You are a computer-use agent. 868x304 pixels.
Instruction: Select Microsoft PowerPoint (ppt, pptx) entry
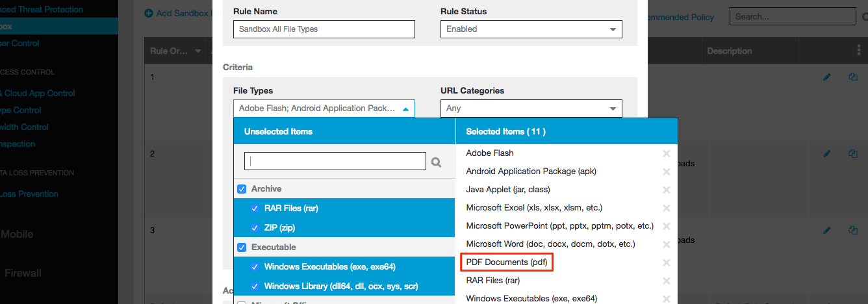[x=559, y=226]
